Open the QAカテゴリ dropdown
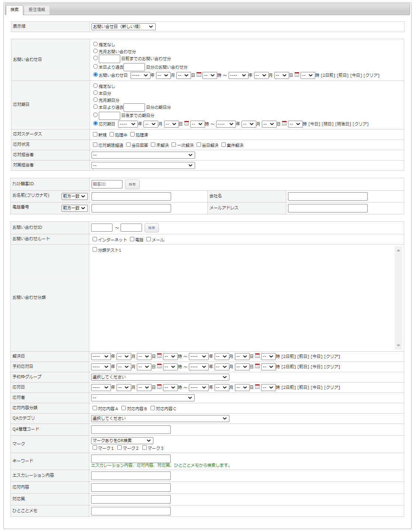The width and height of the screenshot is (416, 532). click(160, 418)
